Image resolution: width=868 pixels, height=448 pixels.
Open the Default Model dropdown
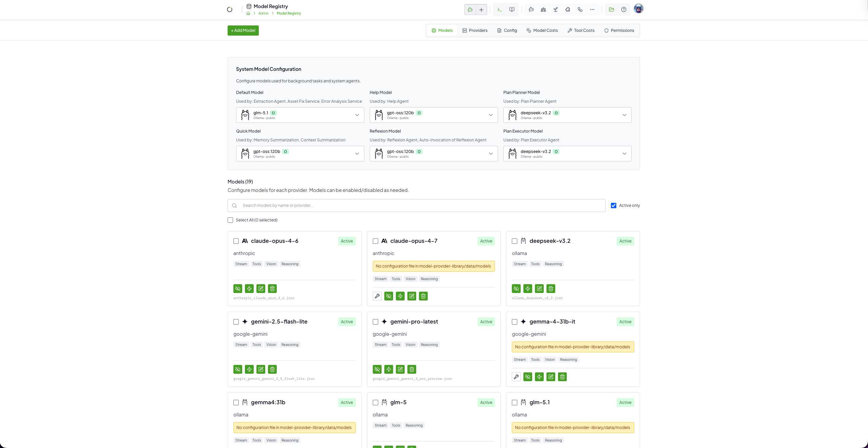(300, 115)
